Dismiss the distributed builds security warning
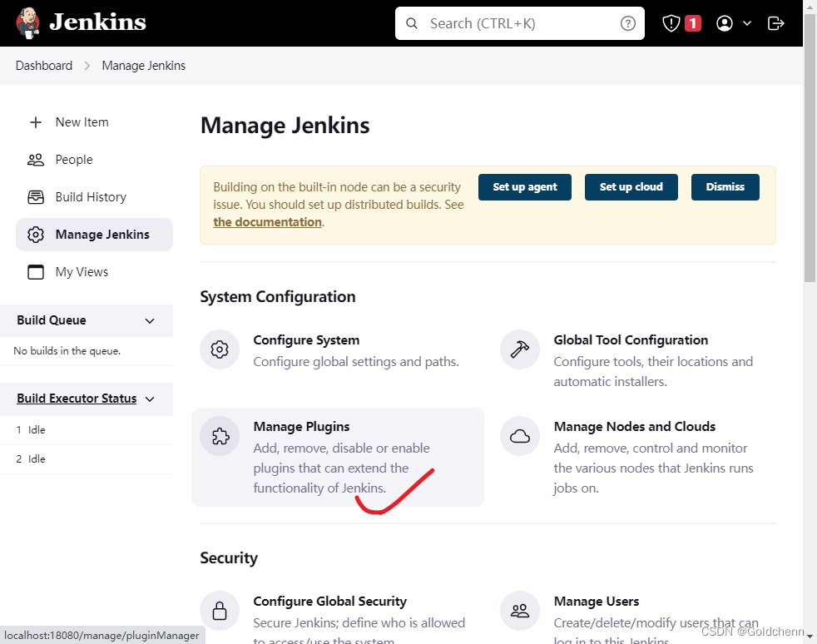The height and width of the screenshot is (644, 817). [725, 187]
